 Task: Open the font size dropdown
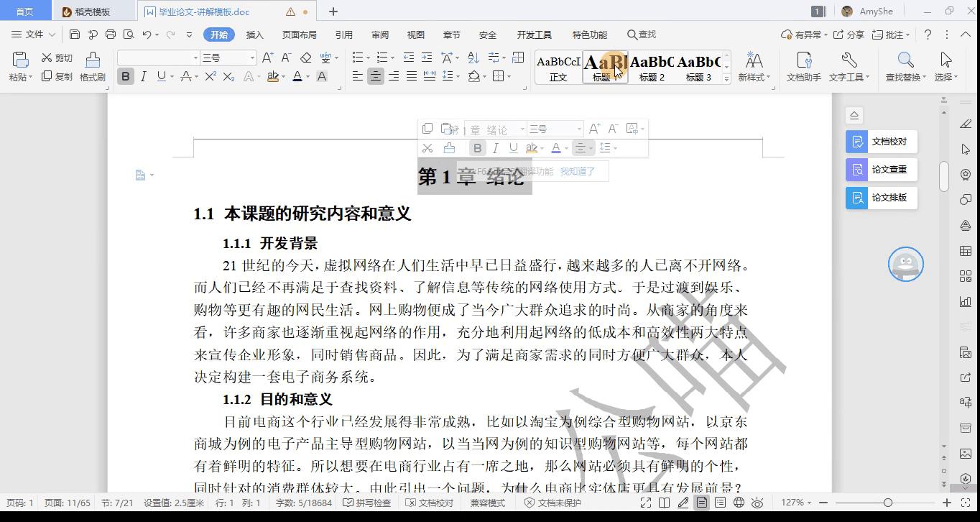(x=253, y=57)
